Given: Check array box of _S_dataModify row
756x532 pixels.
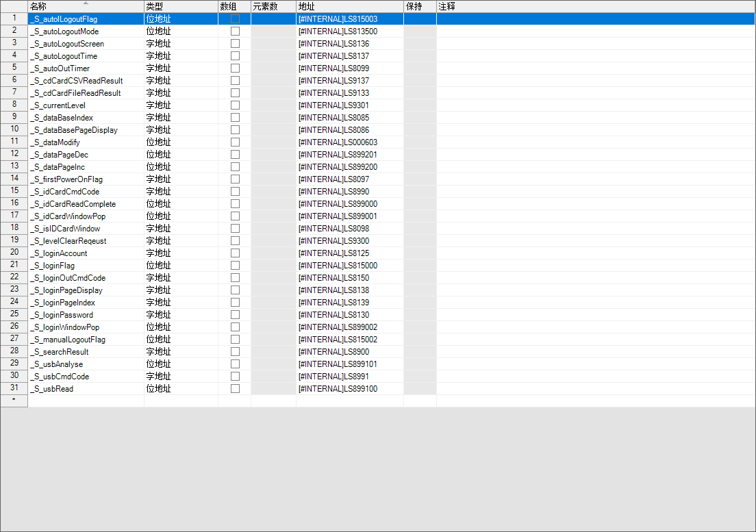Looking at the screenshot, I should coord(235,142).
